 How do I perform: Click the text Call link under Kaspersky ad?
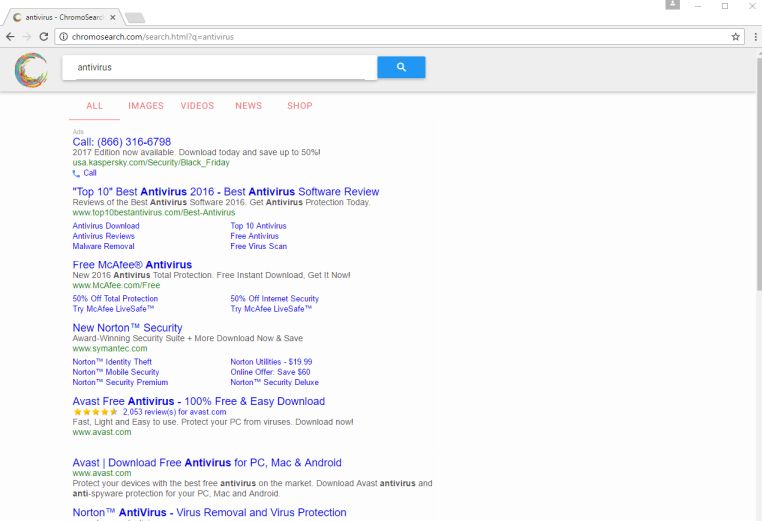[90, 173]
